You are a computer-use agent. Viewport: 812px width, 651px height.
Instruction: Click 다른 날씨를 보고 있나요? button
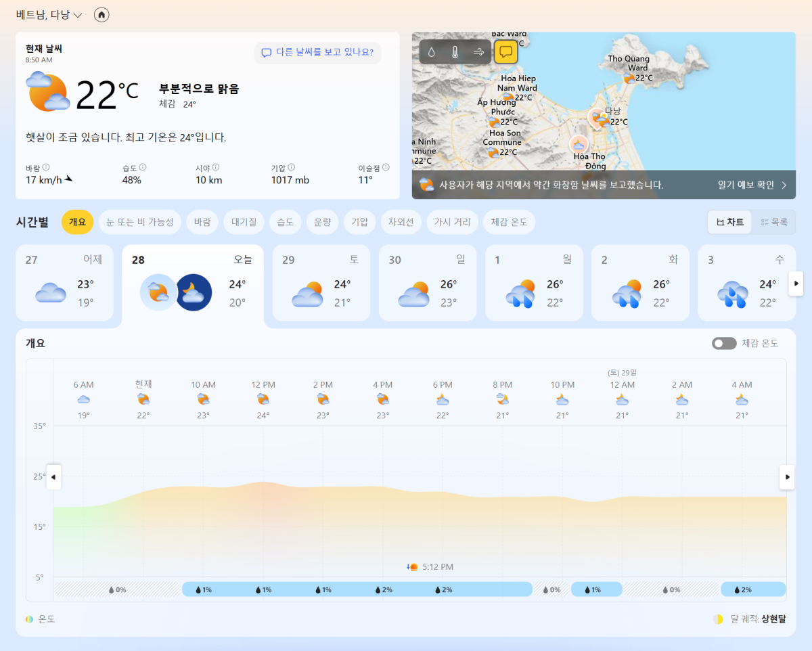coord(317,52)
